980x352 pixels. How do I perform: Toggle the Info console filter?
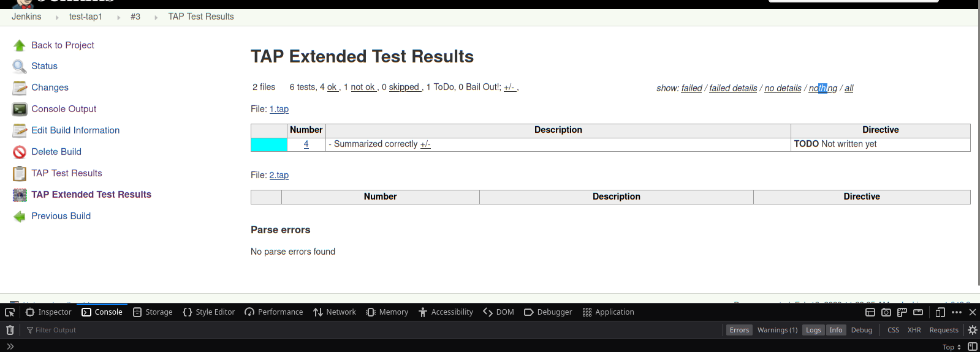(836, 330)
